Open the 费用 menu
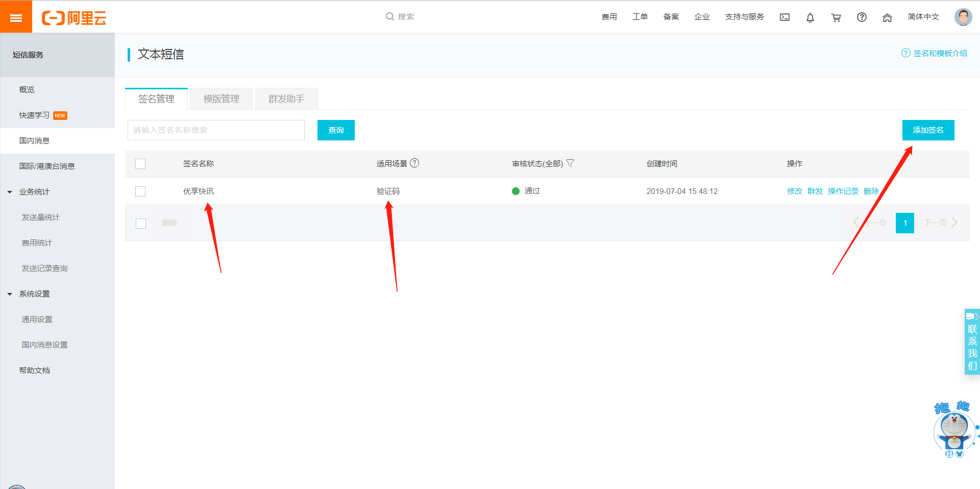This screenshot has height=489, width=980. (609, 17)
